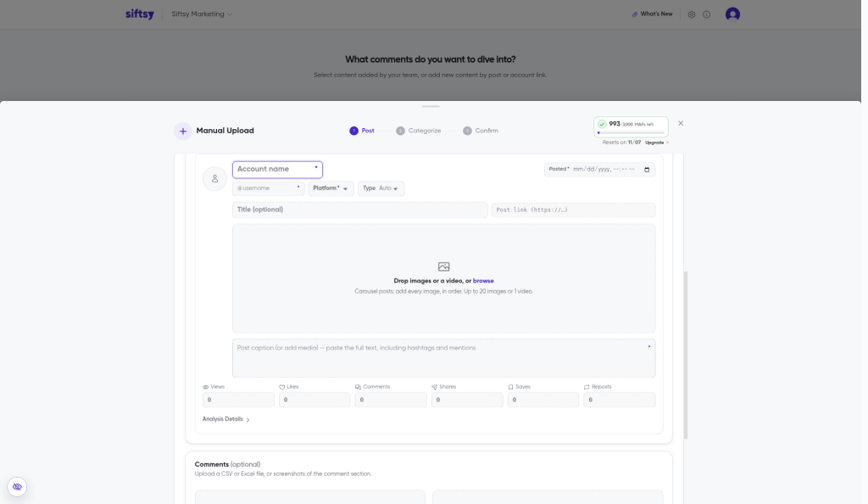Open What's New
This screenshot has height=504, width=868.
pos(652,14)
